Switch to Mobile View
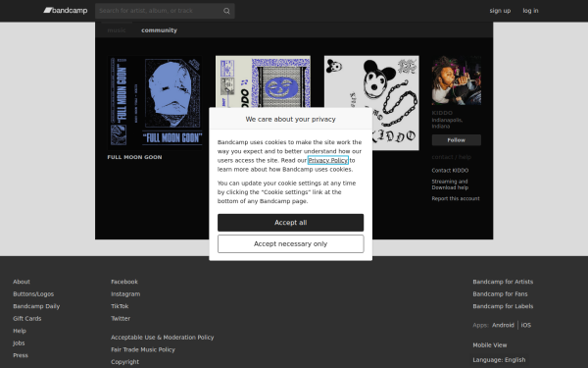Viewport: 588px width, 368px height. 490,345
